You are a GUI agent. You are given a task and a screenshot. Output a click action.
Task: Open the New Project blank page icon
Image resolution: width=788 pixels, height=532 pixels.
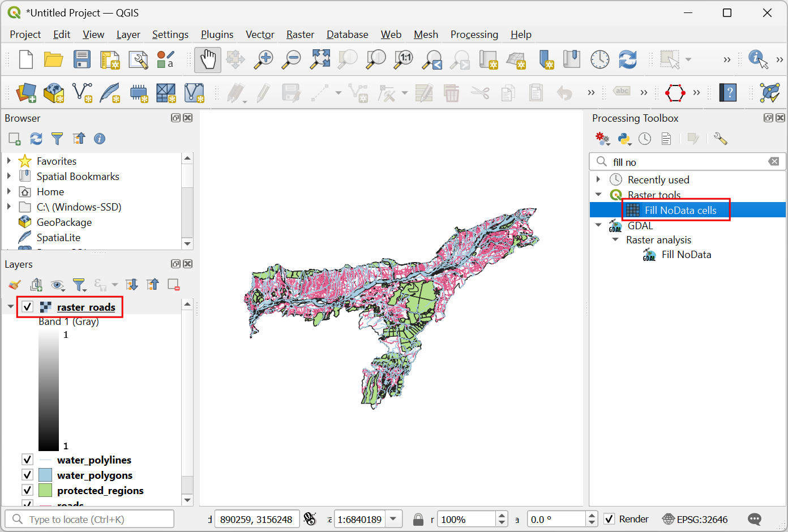click(26, 59)
